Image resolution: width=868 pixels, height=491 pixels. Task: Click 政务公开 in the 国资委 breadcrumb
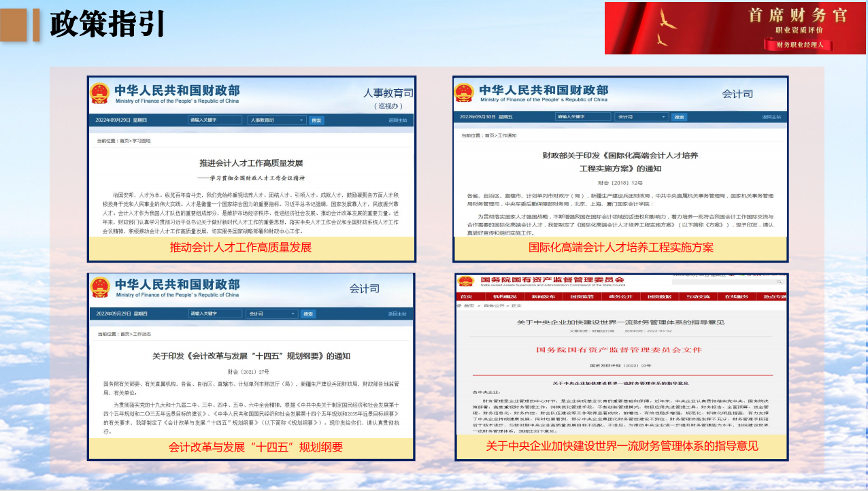[494, 306]
